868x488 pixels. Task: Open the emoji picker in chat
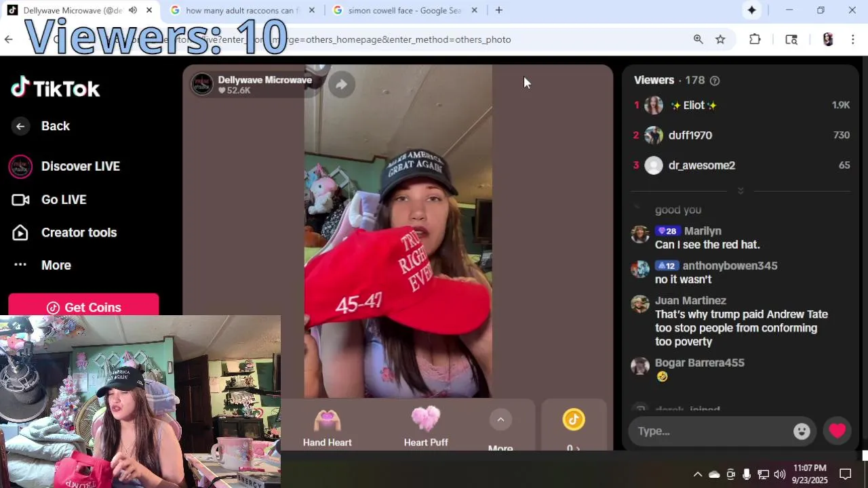coord(802,431)
